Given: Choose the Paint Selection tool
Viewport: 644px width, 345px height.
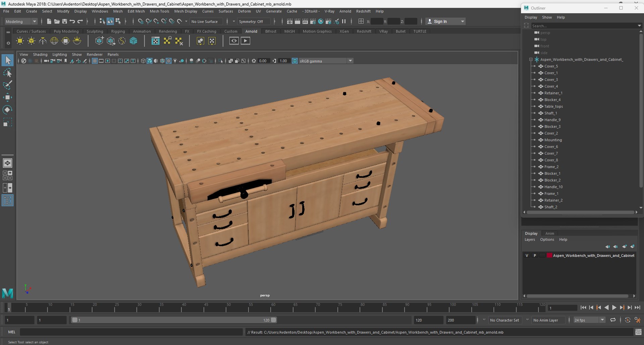Looking at the screenshot, I should pyautogui.click(x=7, y=85).
